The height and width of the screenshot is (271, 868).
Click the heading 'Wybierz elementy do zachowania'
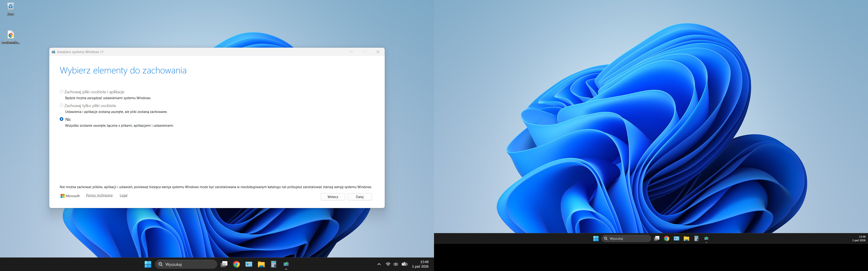coord(123,70)
